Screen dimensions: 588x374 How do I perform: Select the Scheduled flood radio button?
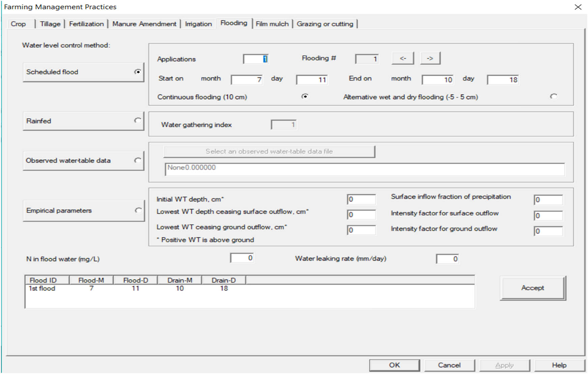[138, 72]
